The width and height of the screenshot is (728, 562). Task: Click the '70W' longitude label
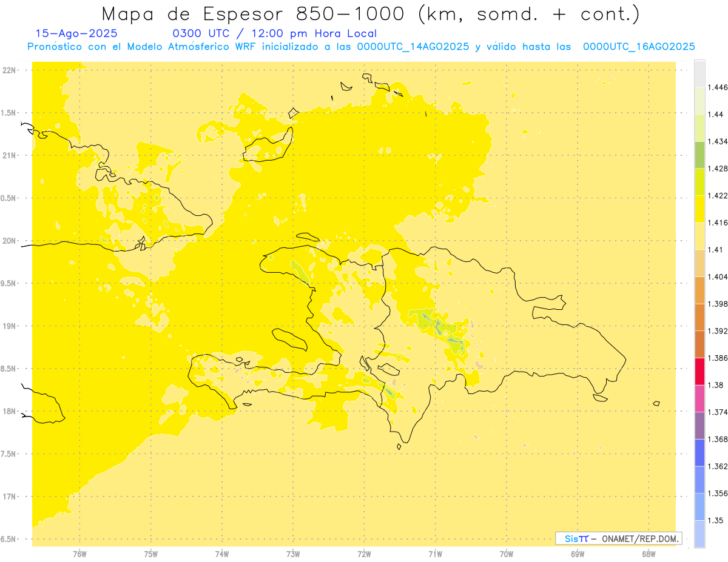click(507, 554)
